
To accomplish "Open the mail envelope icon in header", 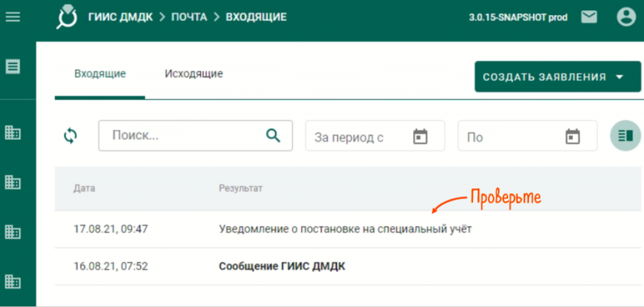I will pyautogui.click(x=589, y=18).
